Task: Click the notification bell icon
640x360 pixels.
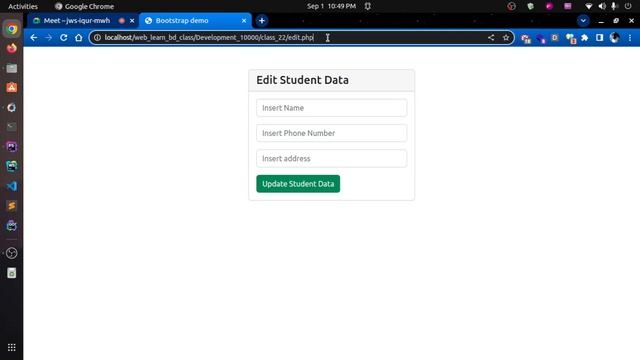Action: [x=368, y=6]
